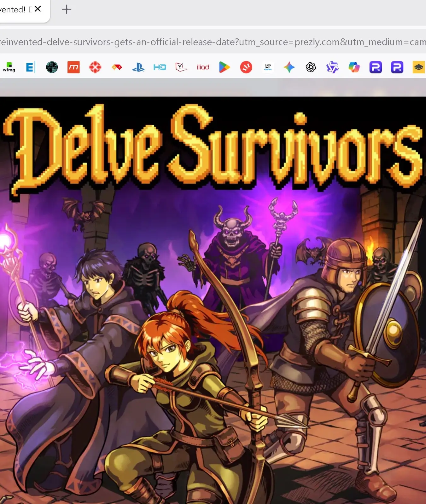Open the red circle stripes bookmark

point(246,67)
